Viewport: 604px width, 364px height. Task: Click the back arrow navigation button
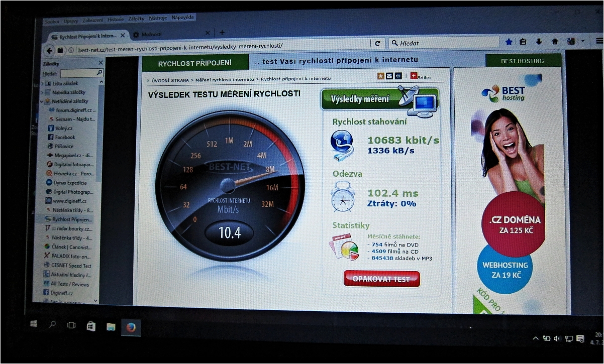pyautogui.click(x=49, y=50)
